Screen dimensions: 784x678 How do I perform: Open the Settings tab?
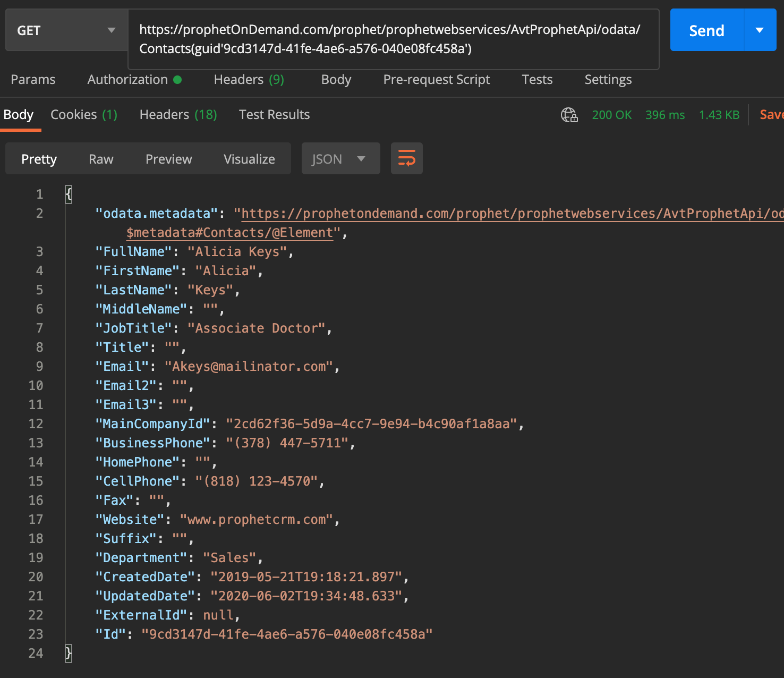pyautogui.click(x=608, y=80)
